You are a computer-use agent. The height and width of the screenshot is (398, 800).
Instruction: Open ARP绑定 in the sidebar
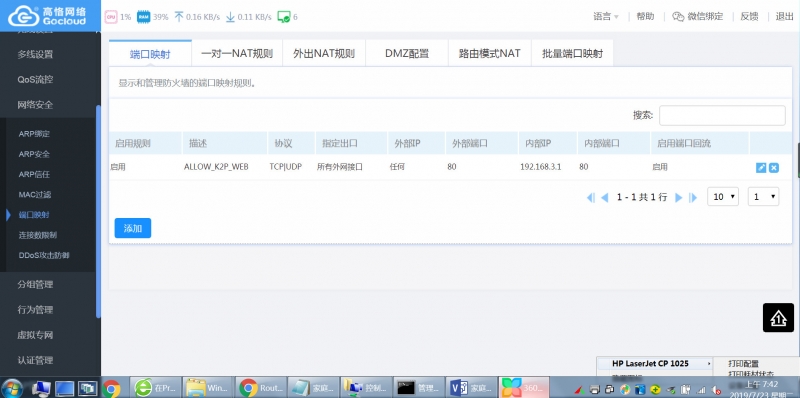(34, 134)
